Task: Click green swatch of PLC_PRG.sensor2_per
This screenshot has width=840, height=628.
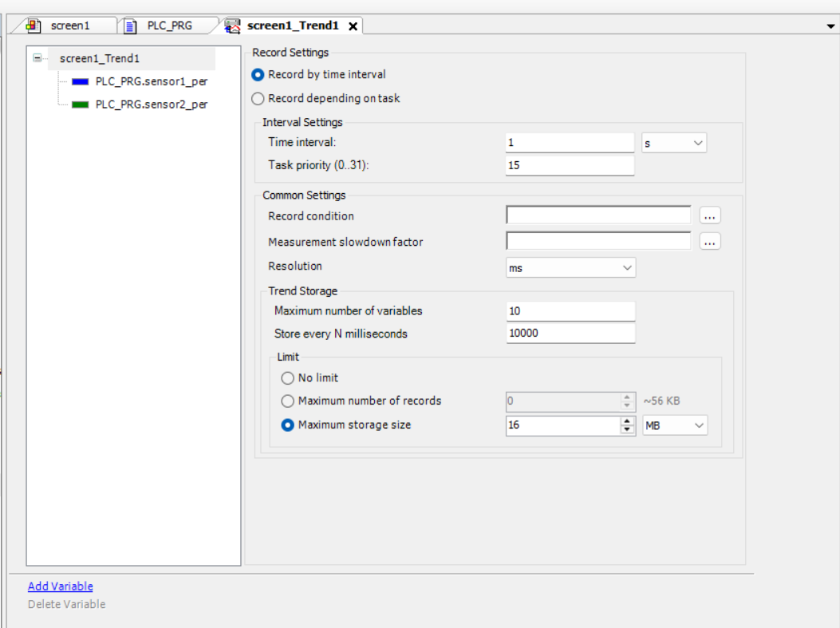Action: 81,105
